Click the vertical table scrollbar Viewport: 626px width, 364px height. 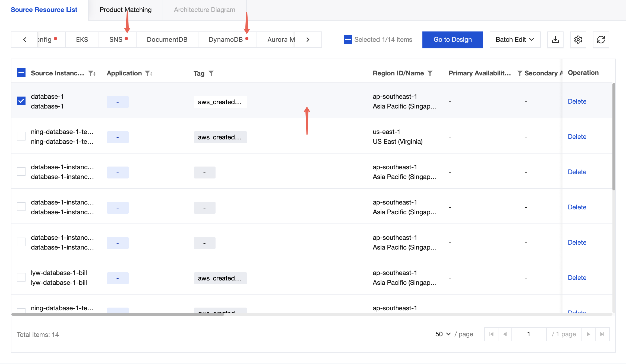614,137
